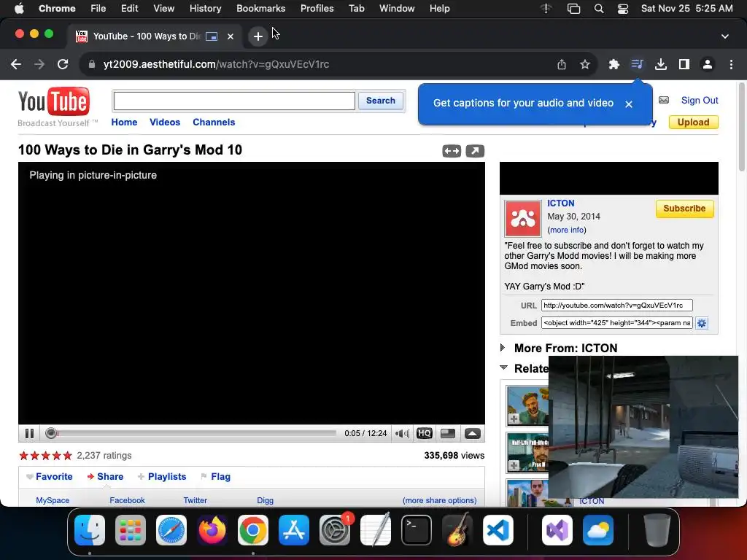
Task: Expand the description with more info
Action: coord(567,230)
